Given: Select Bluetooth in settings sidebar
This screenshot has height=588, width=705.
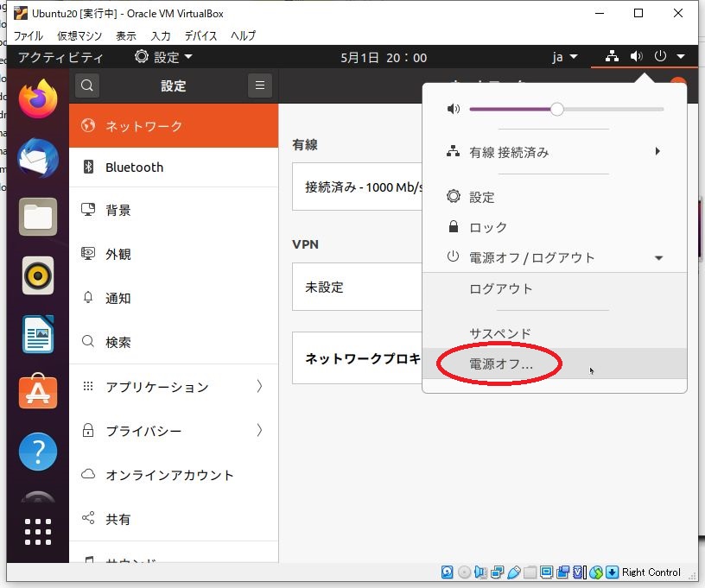Looking at the screenshot, I should point(174,168).
